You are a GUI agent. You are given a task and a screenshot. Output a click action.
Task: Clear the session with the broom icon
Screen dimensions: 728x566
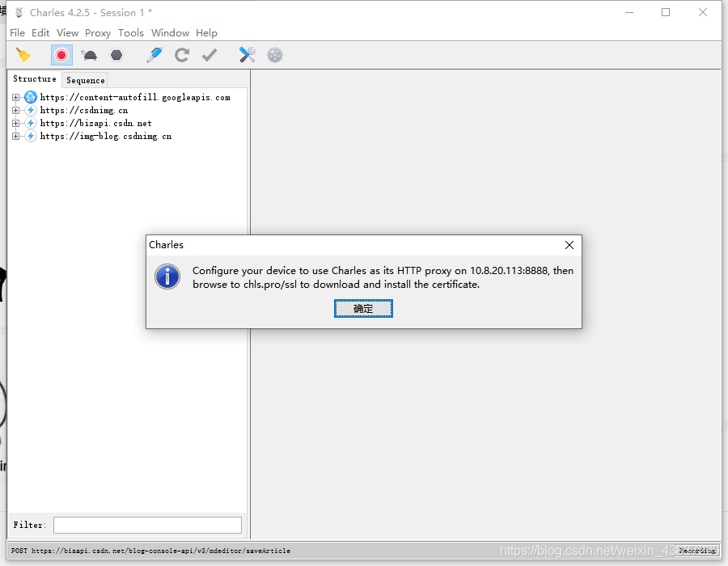[x=23, y=55]
